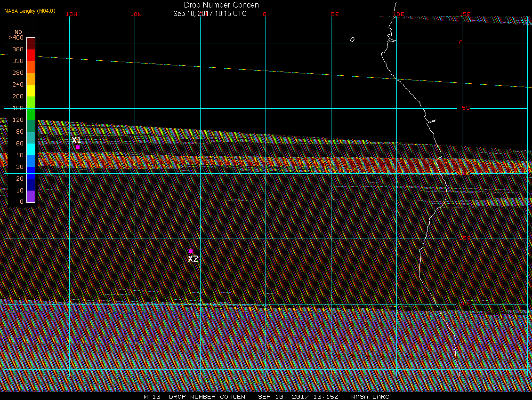Click the magenta X1 marker point
532x400 pixels.
[78, 147]
